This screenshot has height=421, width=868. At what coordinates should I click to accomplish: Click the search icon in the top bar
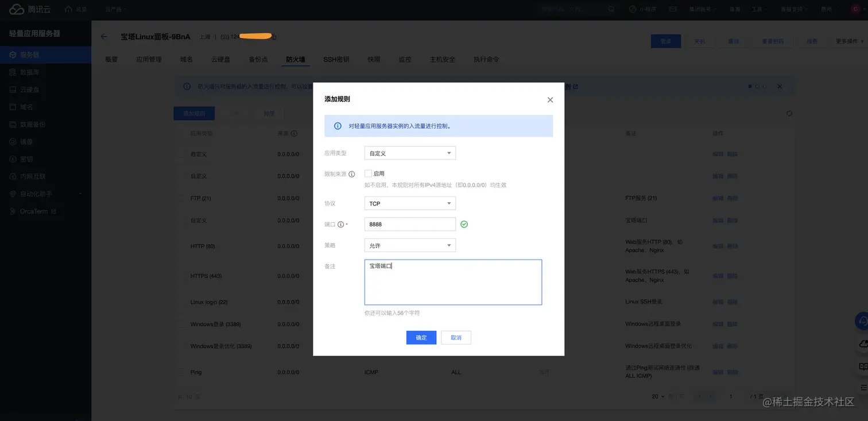(611, 9)
